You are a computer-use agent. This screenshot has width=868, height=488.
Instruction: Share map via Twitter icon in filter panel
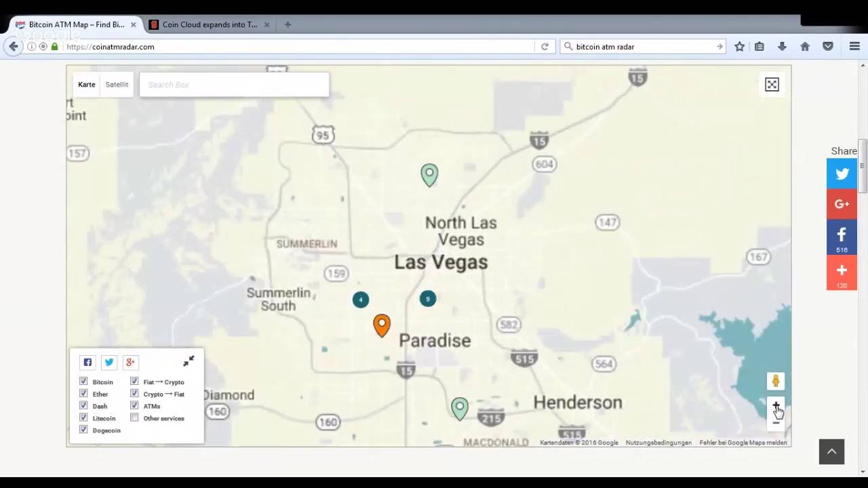109,362
